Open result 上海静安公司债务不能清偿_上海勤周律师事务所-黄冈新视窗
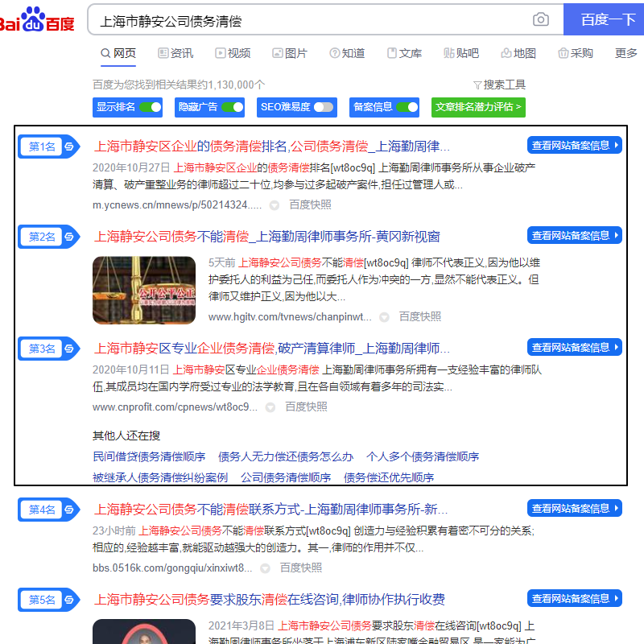Image resolution: width=644 pixels, height=644 pixels. (x=267, y=237)
